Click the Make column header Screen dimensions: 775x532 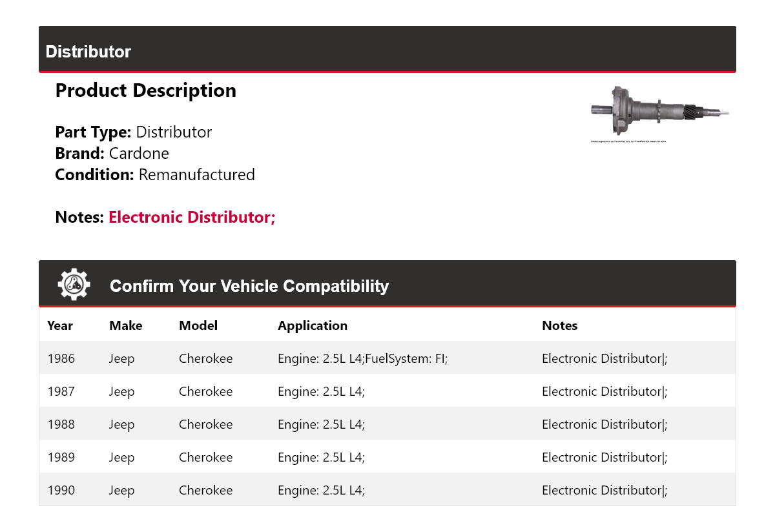[x=126, y=325]
